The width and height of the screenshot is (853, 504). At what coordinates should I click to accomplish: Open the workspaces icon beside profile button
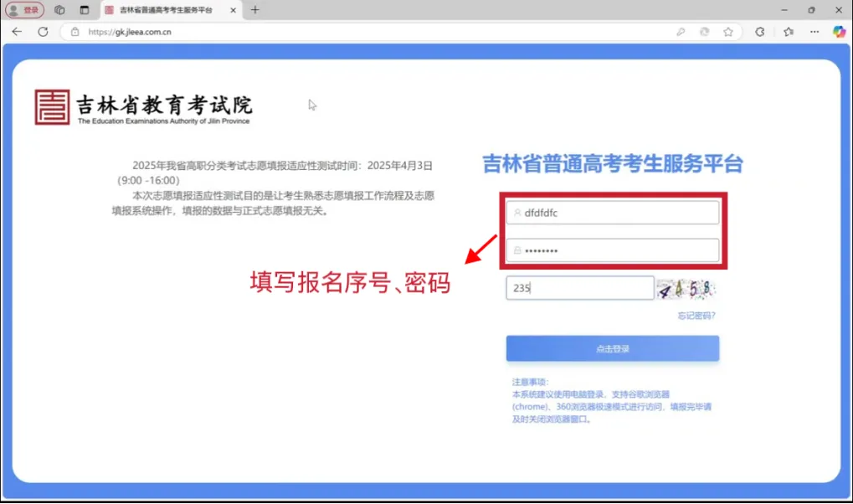tap(59, 10)
